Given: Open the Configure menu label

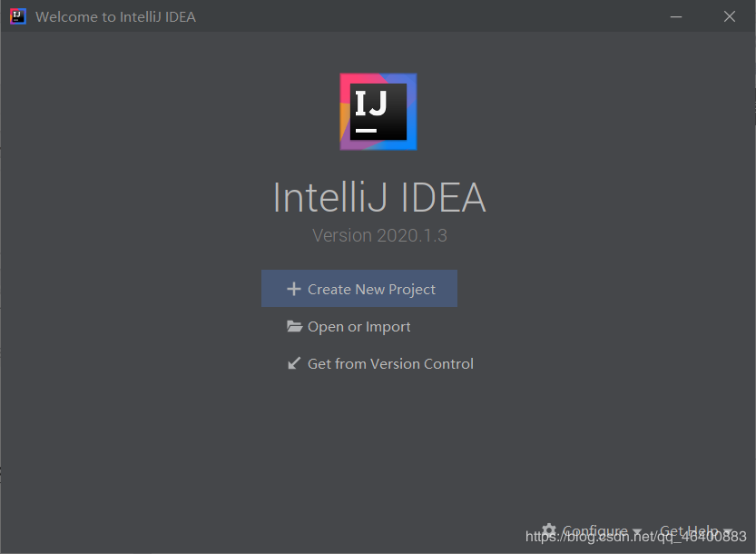Looking at the screenshot, I should (x=594, y=530).
